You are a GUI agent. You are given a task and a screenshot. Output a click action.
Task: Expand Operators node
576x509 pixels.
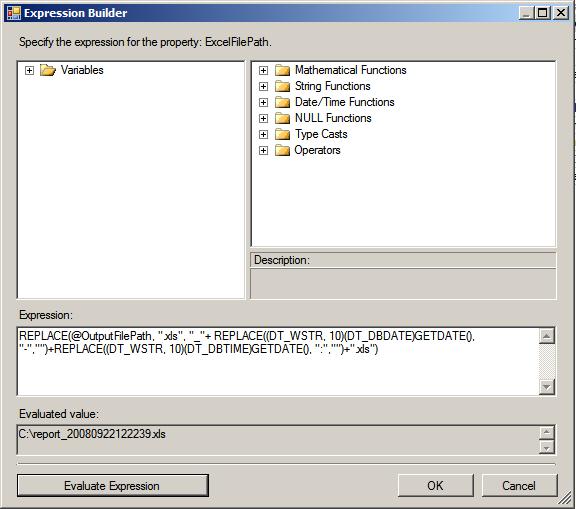(x=263, y=150)
